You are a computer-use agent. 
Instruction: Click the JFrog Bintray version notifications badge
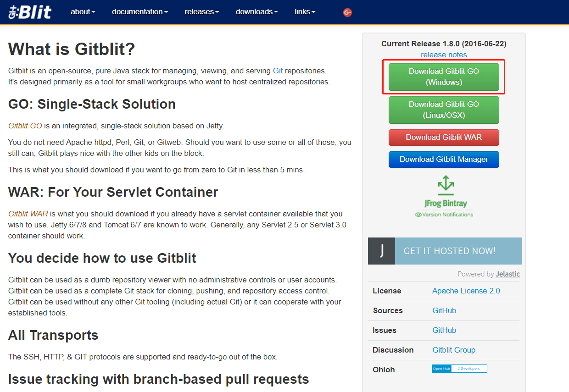(444, 197)
